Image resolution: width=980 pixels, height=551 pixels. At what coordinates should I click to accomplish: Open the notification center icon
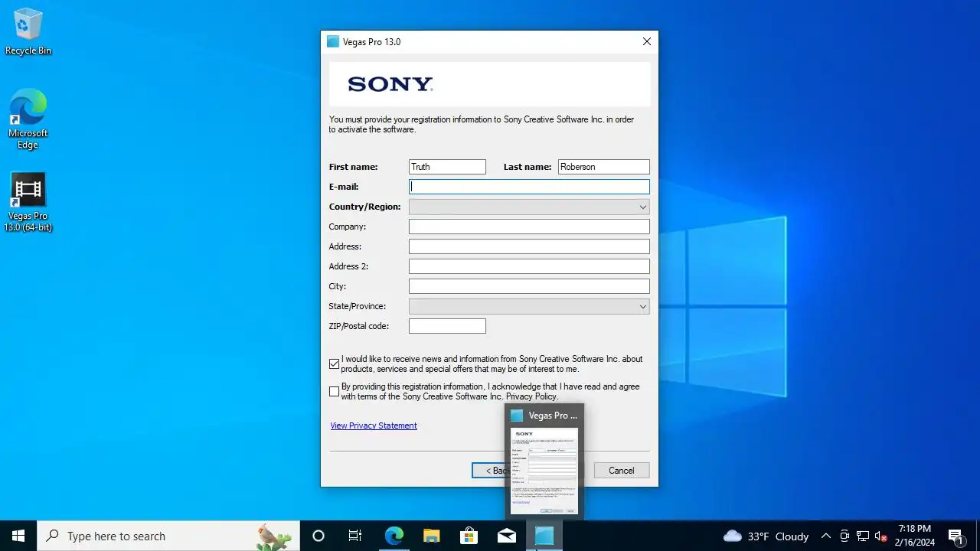(955, 536)
